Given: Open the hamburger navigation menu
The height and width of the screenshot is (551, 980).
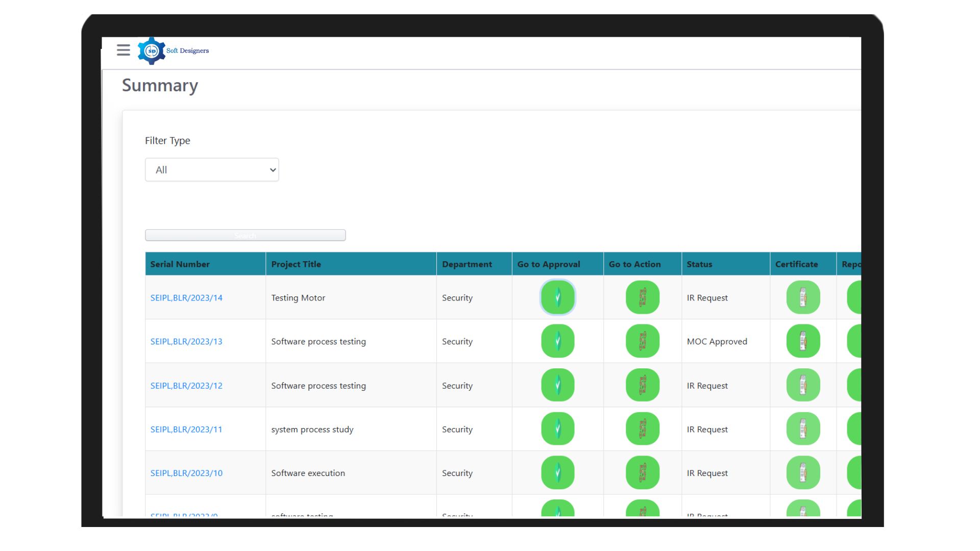Looking at the screenshot, I should click(x=123, y=50).
